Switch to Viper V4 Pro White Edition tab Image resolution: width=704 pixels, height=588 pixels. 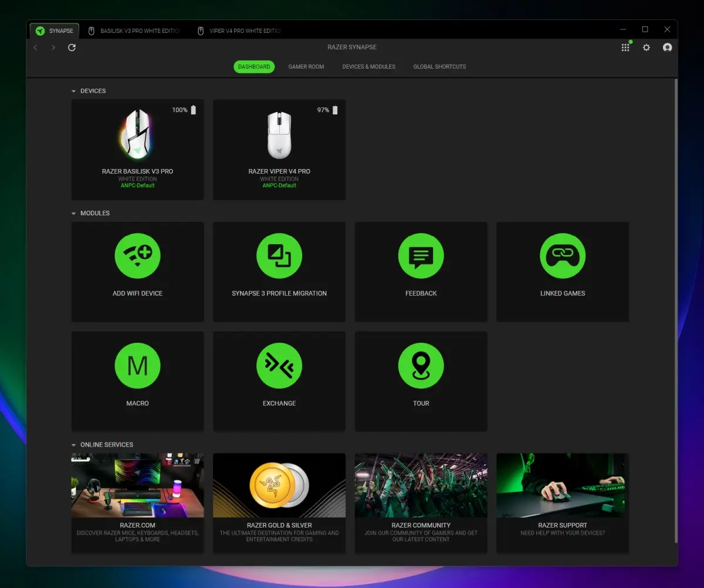[x=240, y=31]
